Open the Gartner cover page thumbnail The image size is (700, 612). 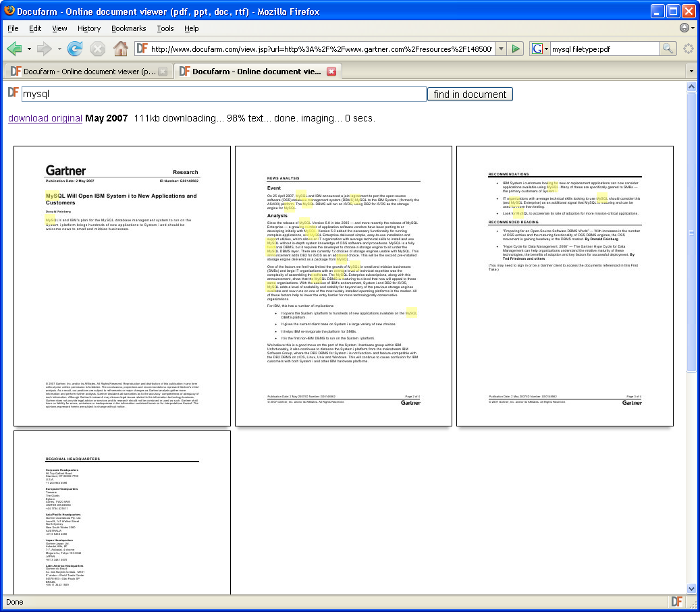122,286
